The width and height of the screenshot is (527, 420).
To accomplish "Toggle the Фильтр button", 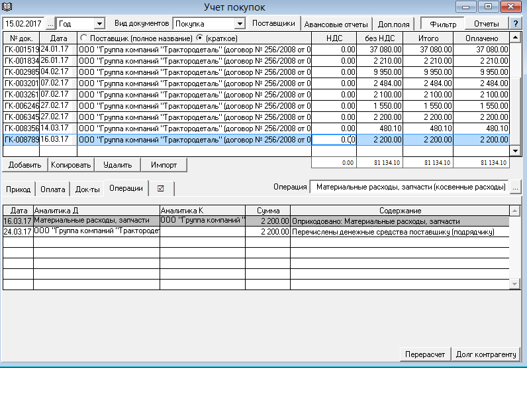I will (x=443, y=23).
